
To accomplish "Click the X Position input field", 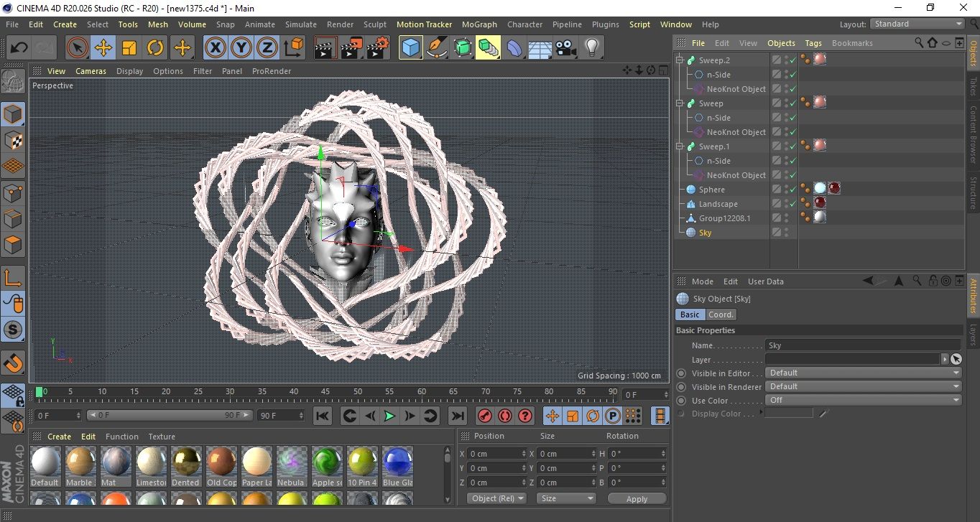I will [496, 454].
